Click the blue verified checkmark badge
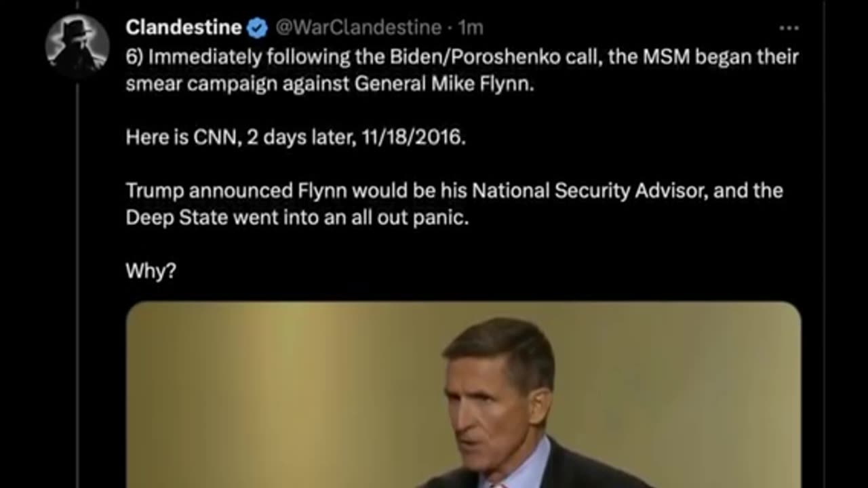The width and height of the screenshot is (868, 488). [257, 28]
